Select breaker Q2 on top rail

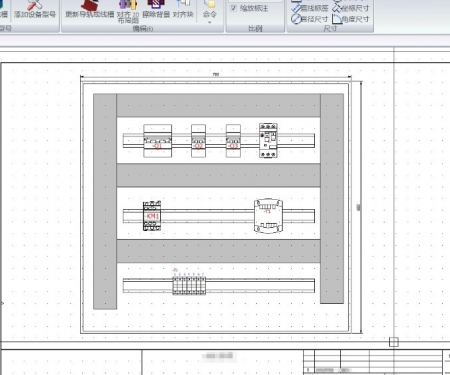(198, 141)
